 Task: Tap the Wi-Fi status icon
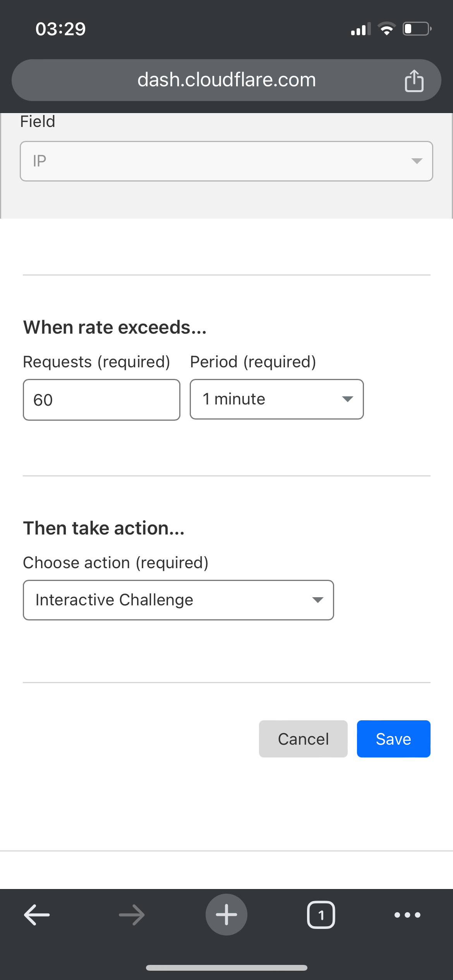pyautogui.click(x=386, y=29)
